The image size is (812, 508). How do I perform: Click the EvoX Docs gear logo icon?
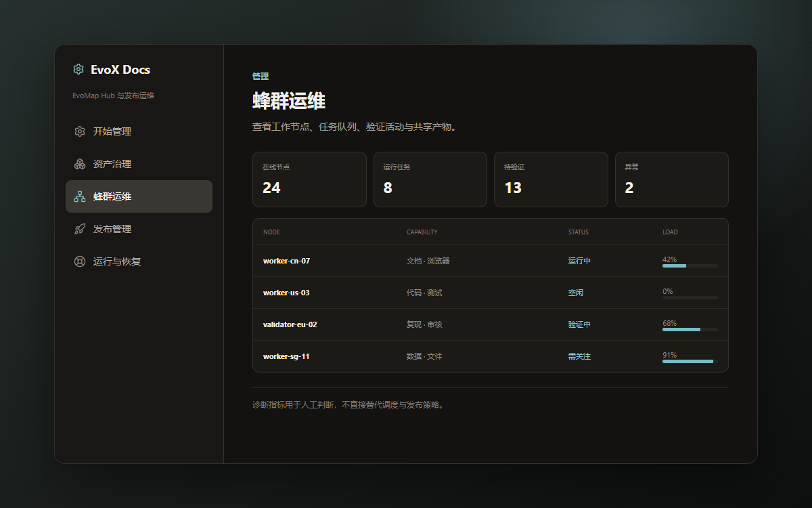(78, 69)
